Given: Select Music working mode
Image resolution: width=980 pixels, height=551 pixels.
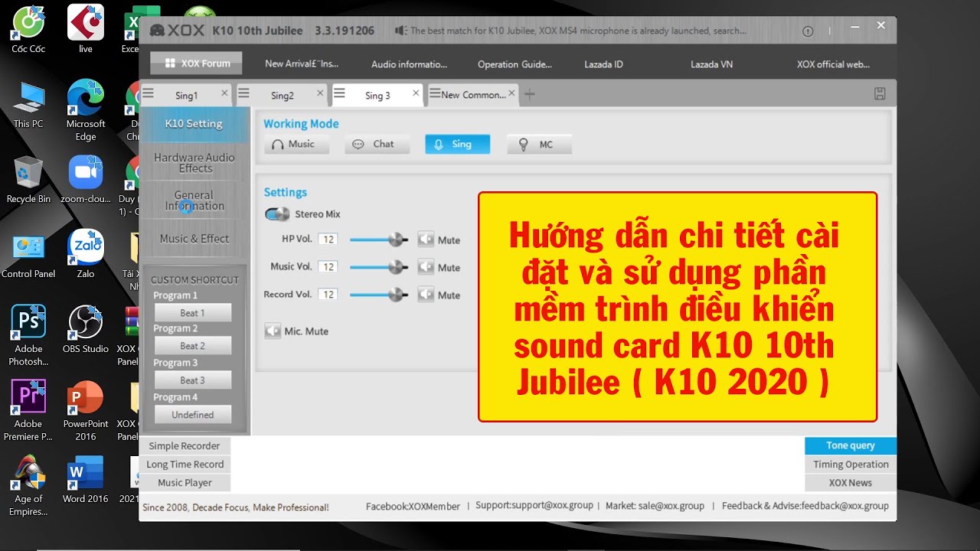Looking at the screenshot, I should [297, 144].
